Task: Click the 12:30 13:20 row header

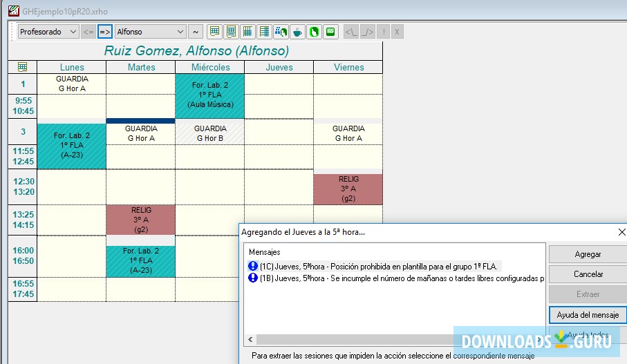Action: point(23,186)
